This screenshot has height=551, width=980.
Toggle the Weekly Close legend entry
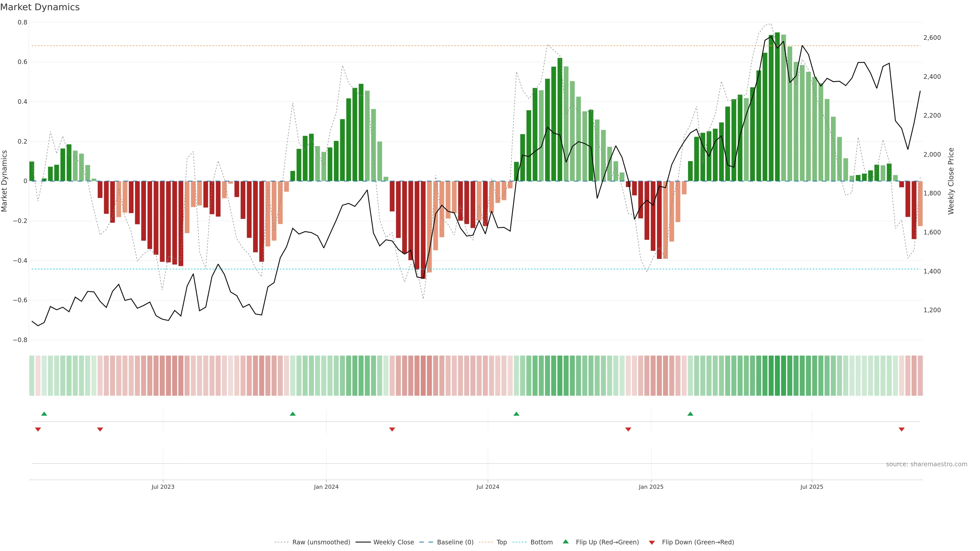point(393,542)
